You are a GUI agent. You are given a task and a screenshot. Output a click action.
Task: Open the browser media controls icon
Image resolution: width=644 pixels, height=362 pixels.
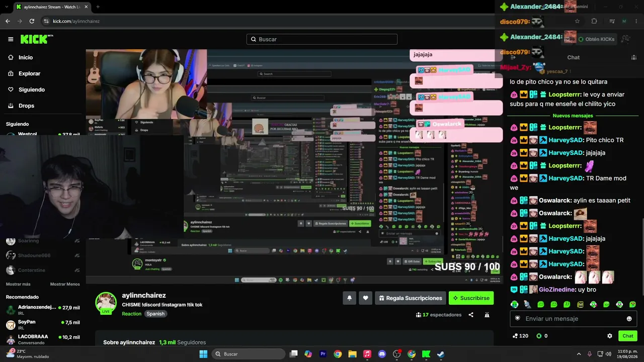612,21
